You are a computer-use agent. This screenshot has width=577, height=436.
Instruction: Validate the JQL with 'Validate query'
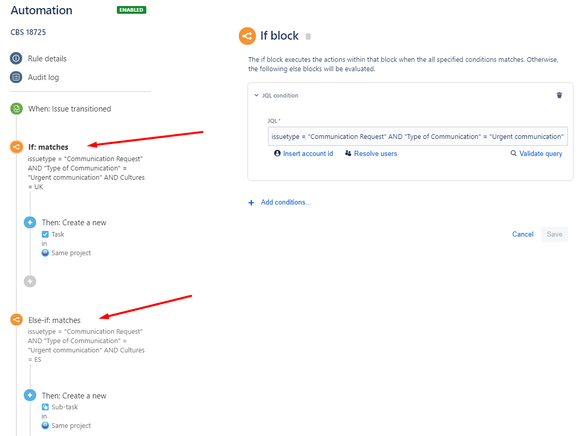pos(537,153)
